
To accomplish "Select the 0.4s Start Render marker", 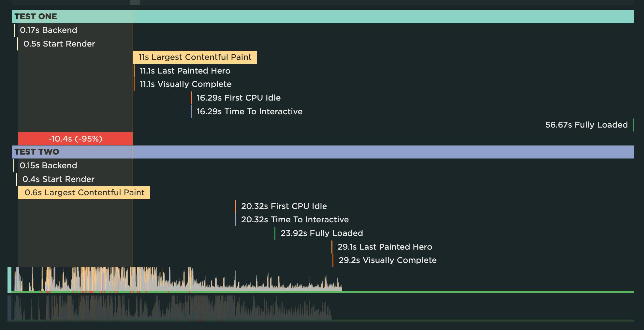I will coord(58,179).
